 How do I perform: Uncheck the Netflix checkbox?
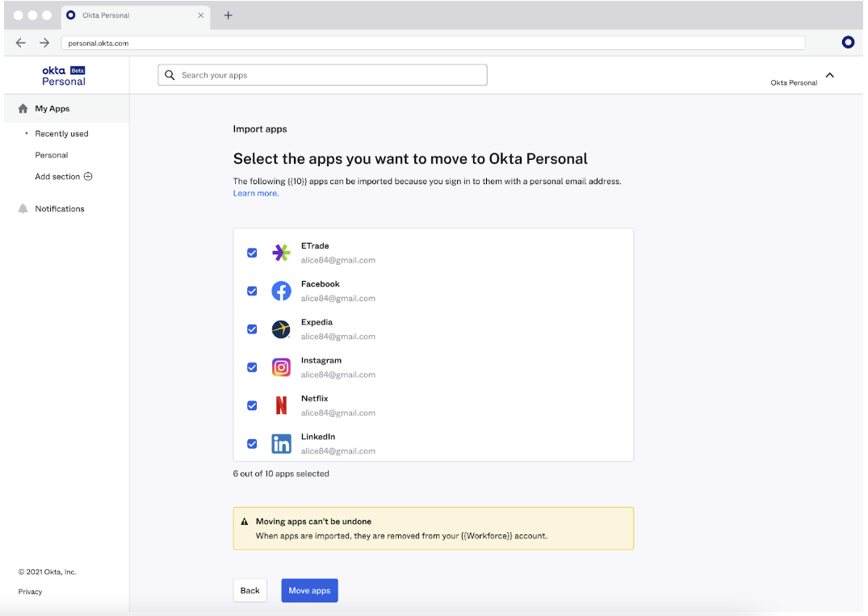(x=252, y=405)
